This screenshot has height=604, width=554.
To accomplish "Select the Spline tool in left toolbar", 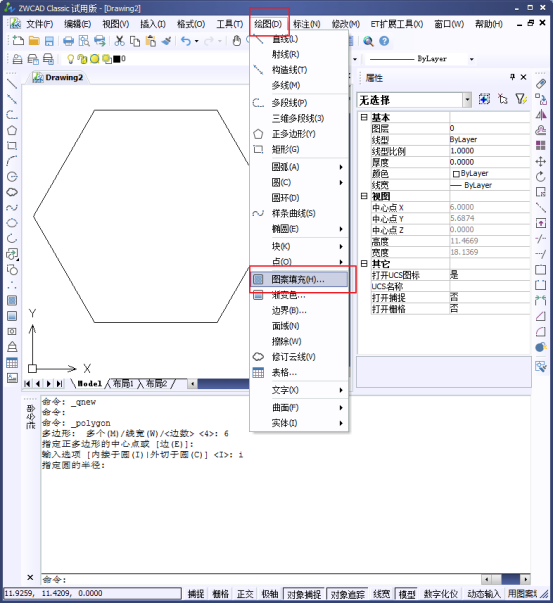I will pyautogui.click(x=12, y=208).
